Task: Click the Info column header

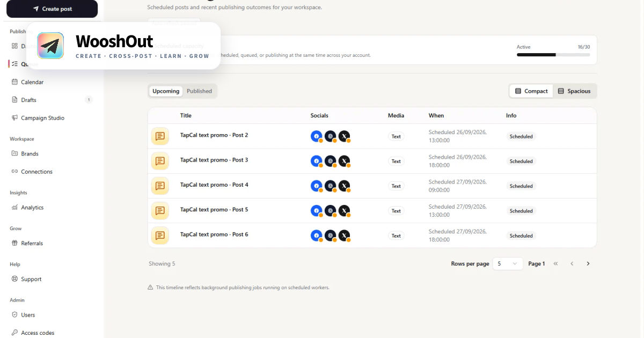Action: pos(511,115)
